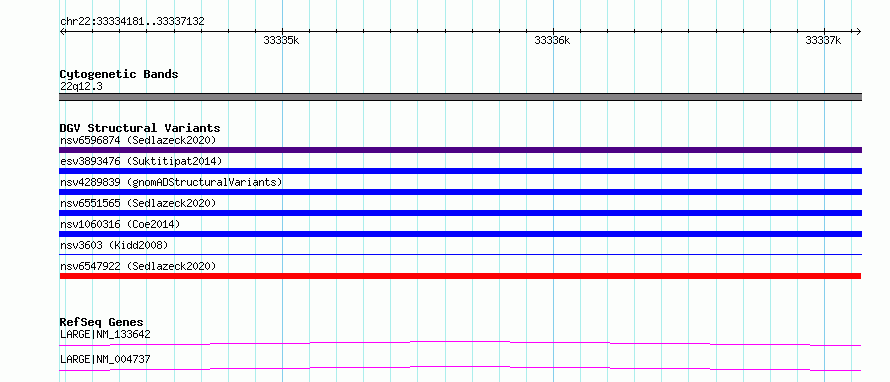Click the Cytogenetic Bands track title

point(119,74)
